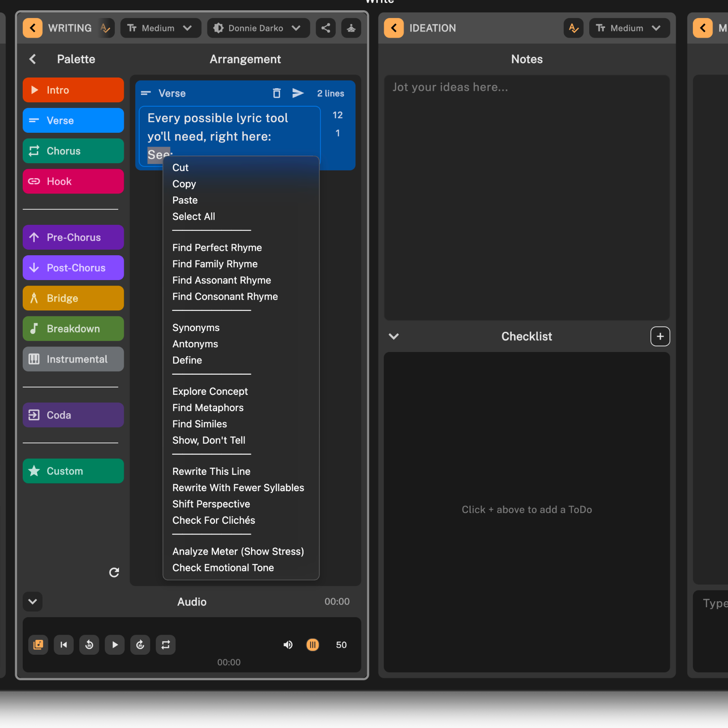Add a ToDo with plus icon
The width and height of the screenshot is (728, 728).
click(x=660, y=337)
